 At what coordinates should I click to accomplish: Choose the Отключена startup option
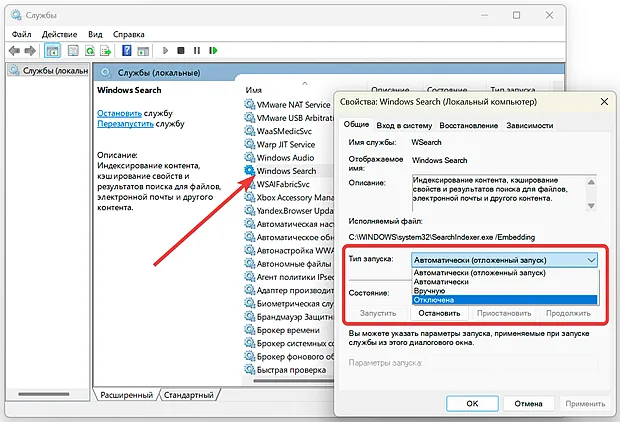click(x=504, y=300)
